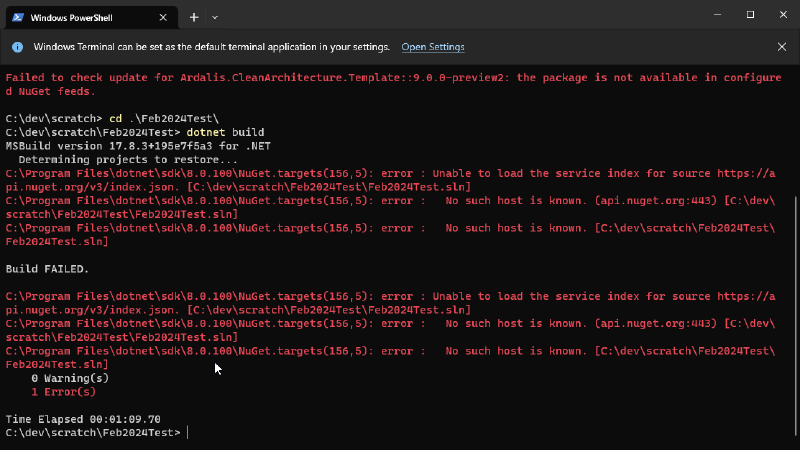Close the Windows PowerShell tab
The image size is (800, 450).
pos(163,17)
